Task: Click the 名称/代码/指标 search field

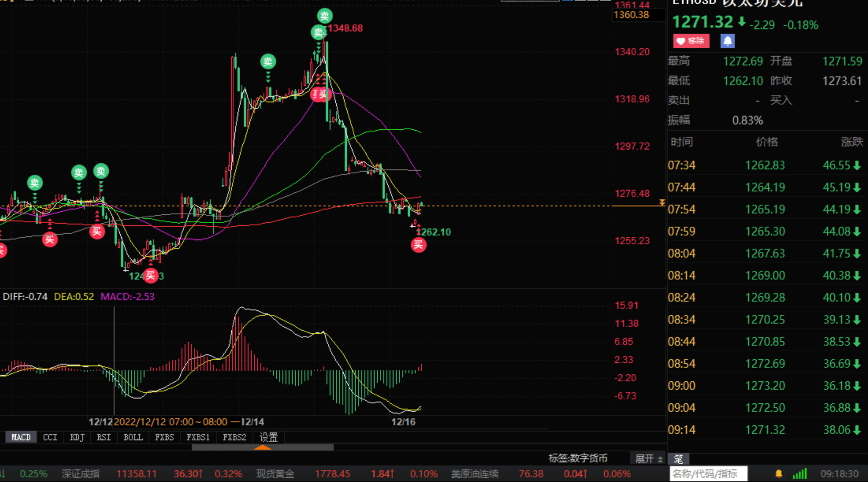Action: pyautogui.click(x=707, y=474)
